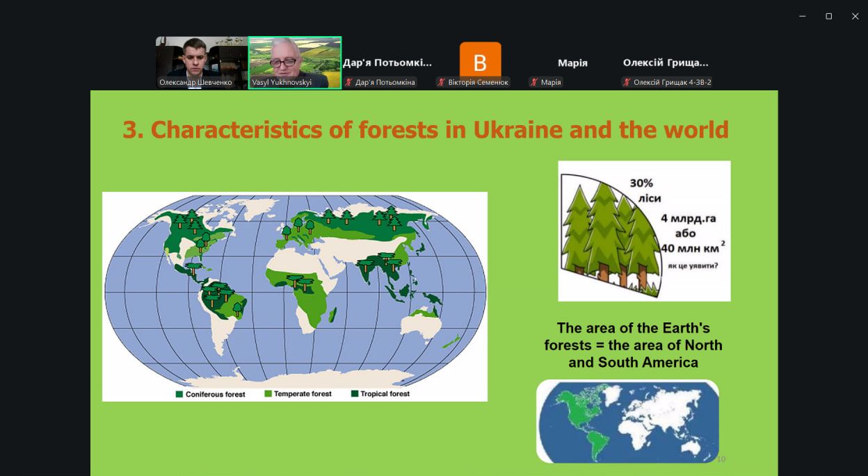Click muted mic icon beside Марія label
The image size is (868, 476).
pos(534,82)
